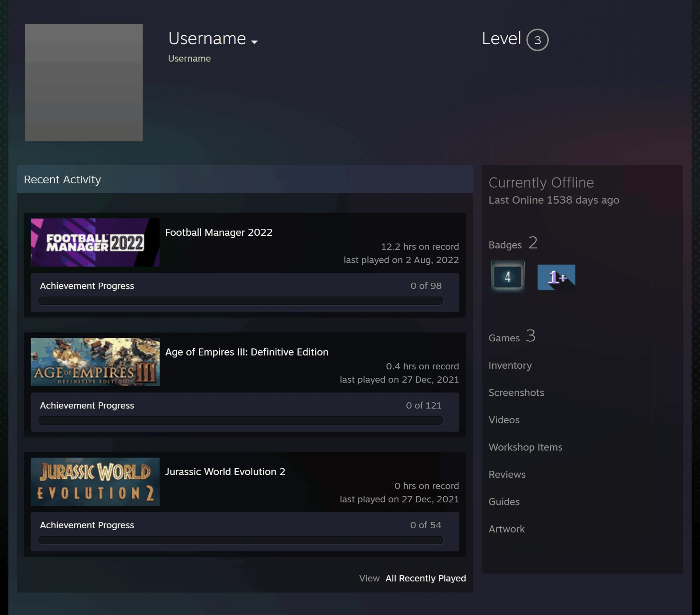View the Reviews page
The height and width of the screenshot is (615, 700).
pos(507,474)
